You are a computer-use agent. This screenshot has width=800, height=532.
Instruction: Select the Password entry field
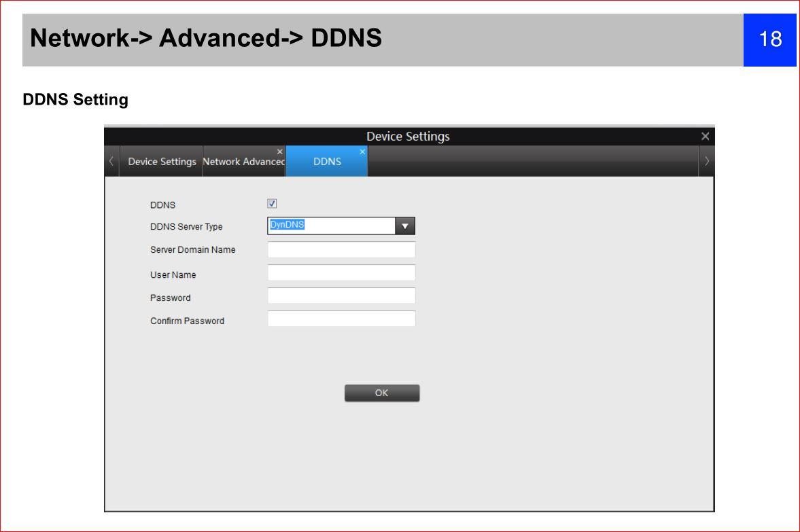tap(341, 296)
